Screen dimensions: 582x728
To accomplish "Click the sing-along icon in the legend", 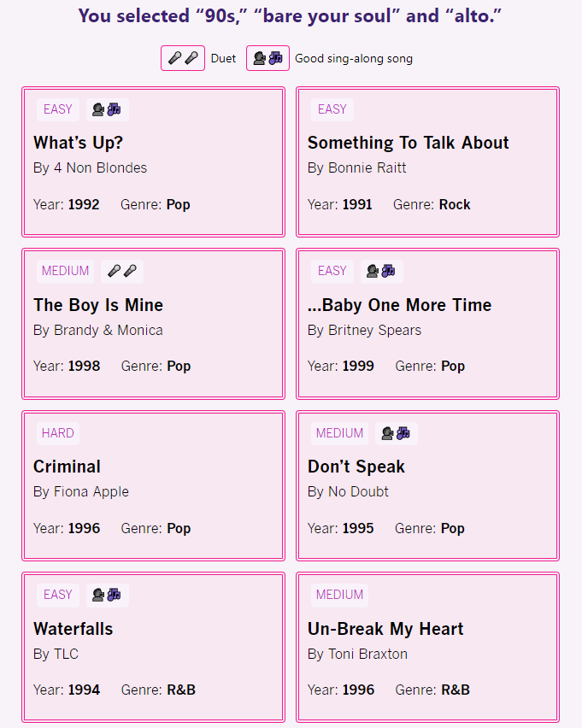I will tap(267, 58).
